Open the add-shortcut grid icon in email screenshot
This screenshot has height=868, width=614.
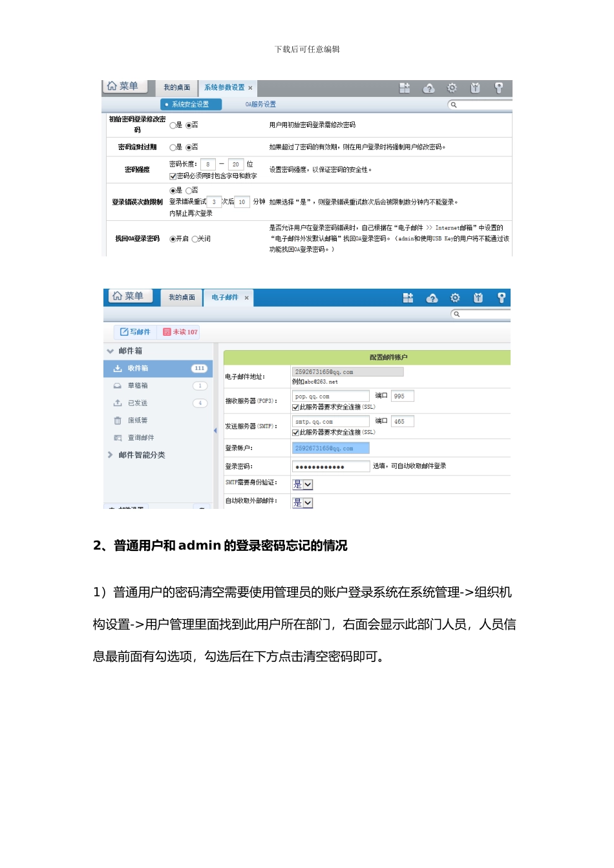point(408,298)
